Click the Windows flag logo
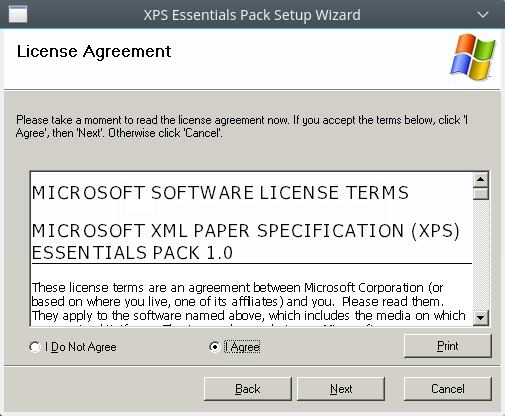The image size is (505, 416). click(473, 57)
